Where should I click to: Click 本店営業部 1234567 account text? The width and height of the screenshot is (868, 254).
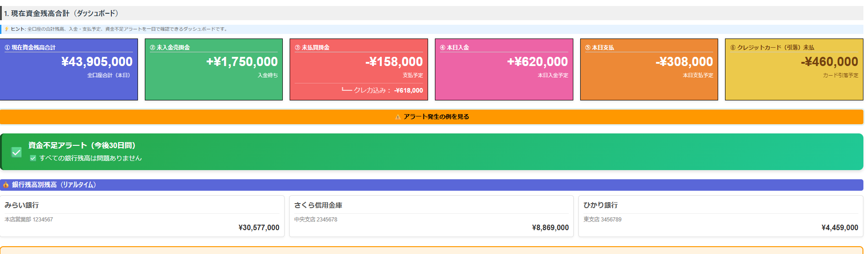(x=29, y=220)
